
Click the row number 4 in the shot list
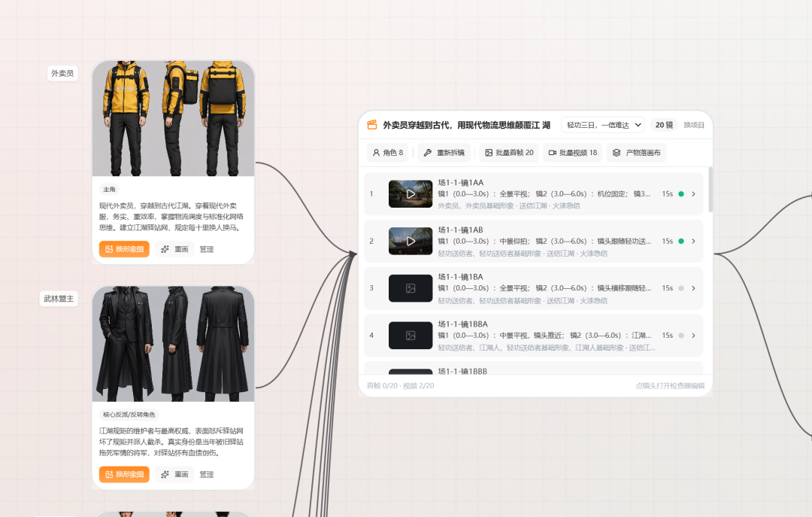coord(371,336)
